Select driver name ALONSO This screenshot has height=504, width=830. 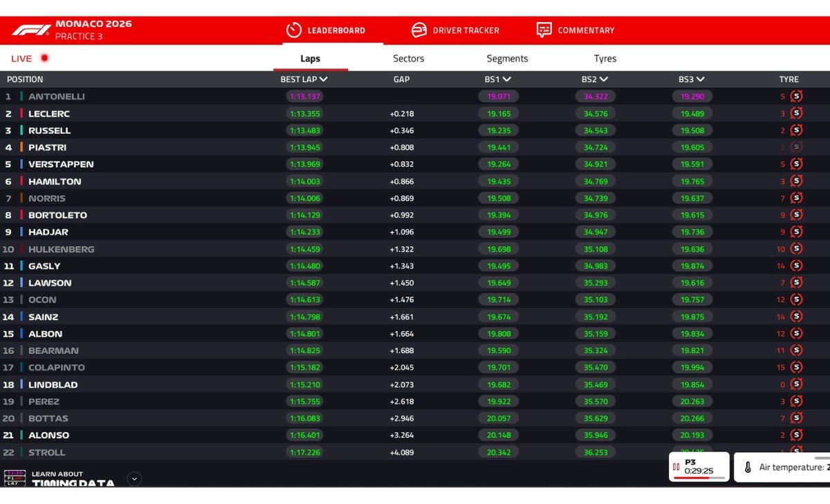pos(48,436)
